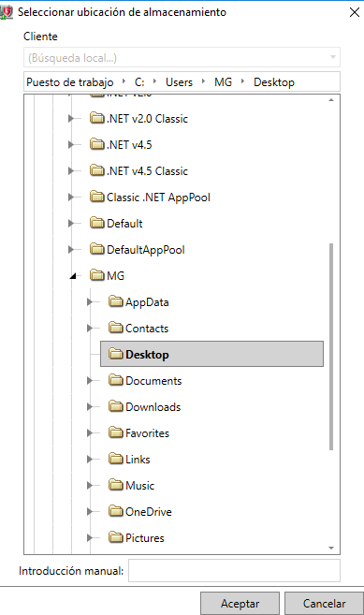This screenshot has height=615, width=364.
Task: Click the Cancelar button
Action: coord(324,603)
